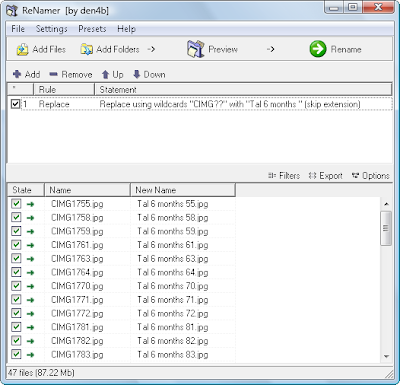
Task: Uncheck the CIMG1758.jpg file checkbox
Action: click(16, 217)
